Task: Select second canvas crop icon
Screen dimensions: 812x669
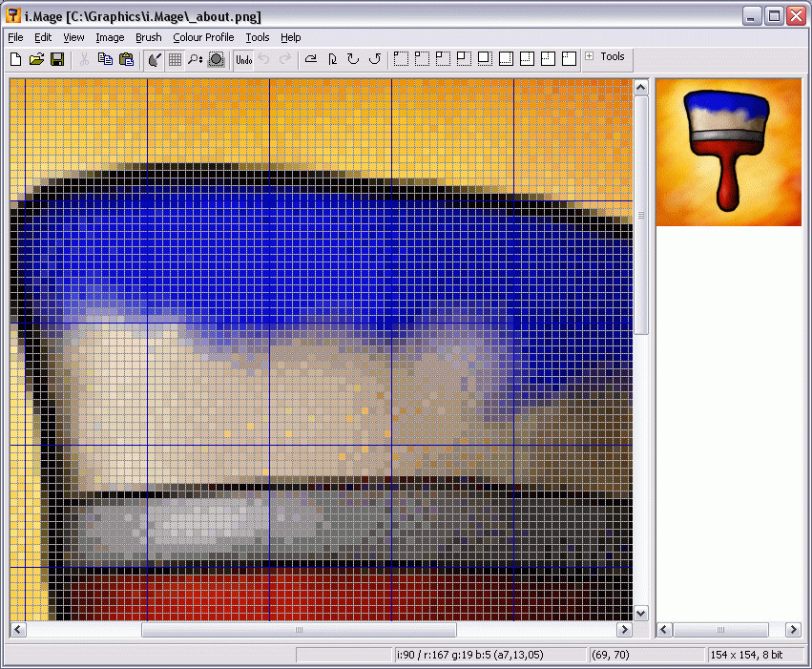Action: 422,58
